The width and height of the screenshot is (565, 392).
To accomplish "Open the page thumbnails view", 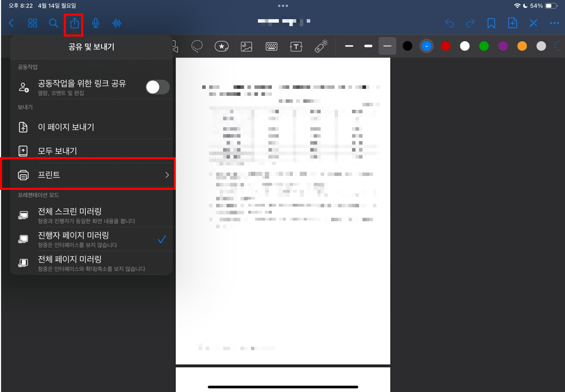I will click(32, 23).
